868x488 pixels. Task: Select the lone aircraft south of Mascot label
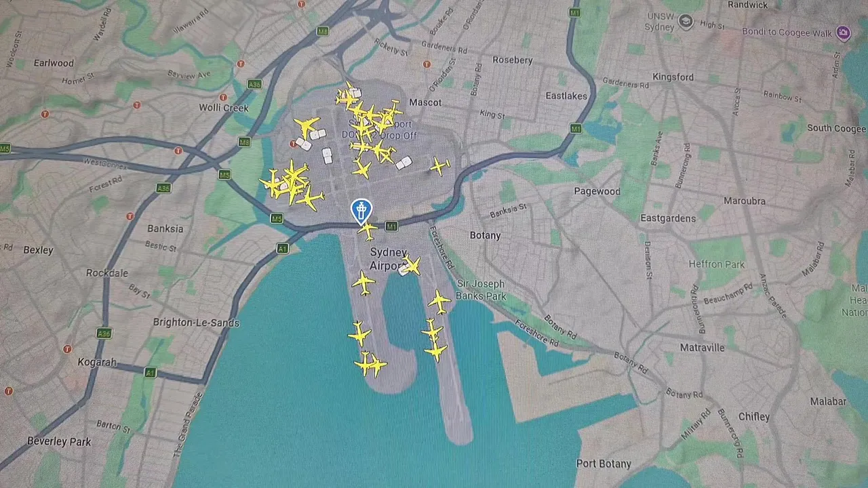point(439,165)
